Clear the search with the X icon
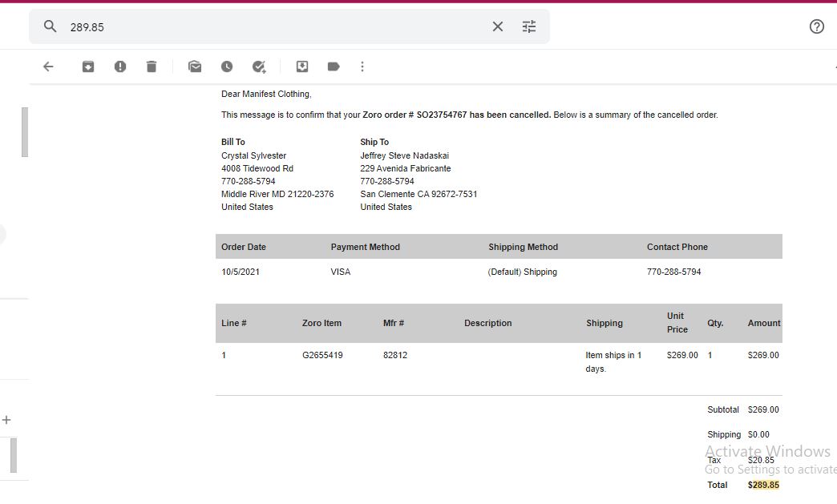The width and height of the screenshot is (837, 504). (498, 26)
